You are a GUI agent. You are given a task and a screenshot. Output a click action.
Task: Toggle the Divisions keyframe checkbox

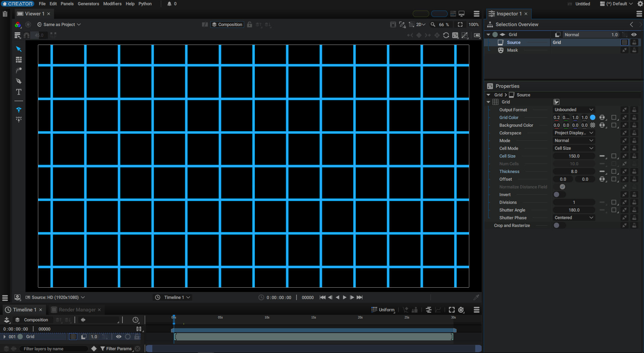click(x=614, y=202)
